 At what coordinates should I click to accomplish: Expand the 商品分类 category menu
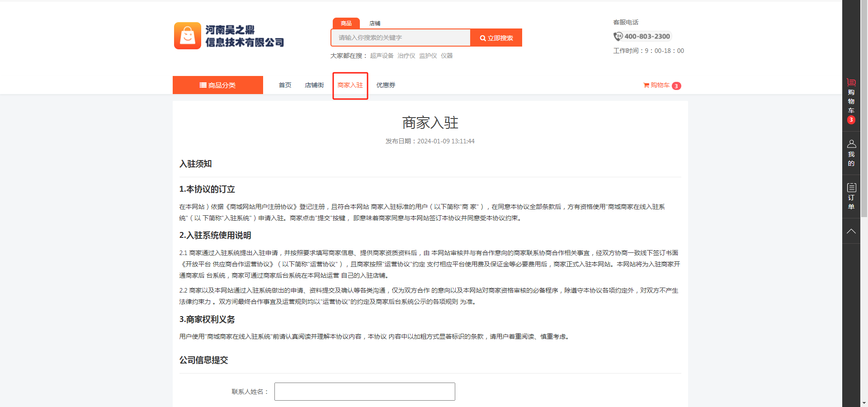click(x=217, y=85)
